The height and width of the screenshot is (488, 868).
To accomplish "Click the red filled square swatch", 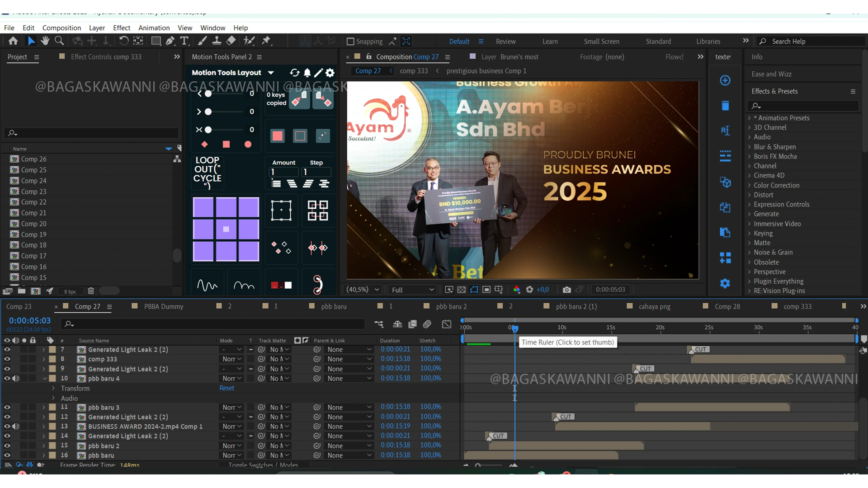I will coord(278,136).
